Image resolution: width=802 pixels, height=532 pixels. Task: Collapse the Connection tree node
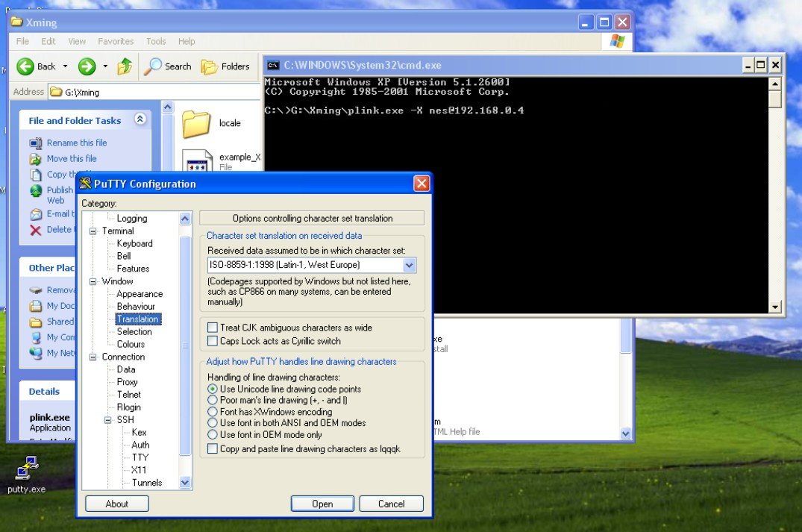[x=93, y=357]
